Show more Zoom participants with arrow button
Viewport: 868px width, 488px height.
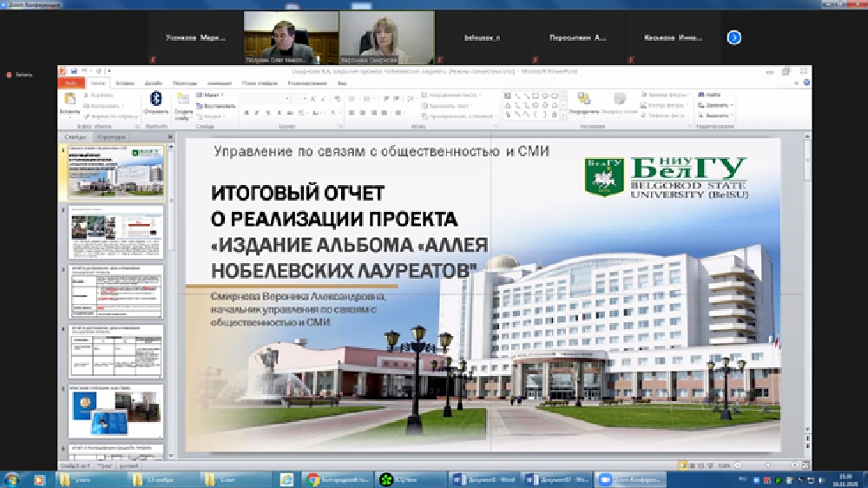(x=734, y=37)
